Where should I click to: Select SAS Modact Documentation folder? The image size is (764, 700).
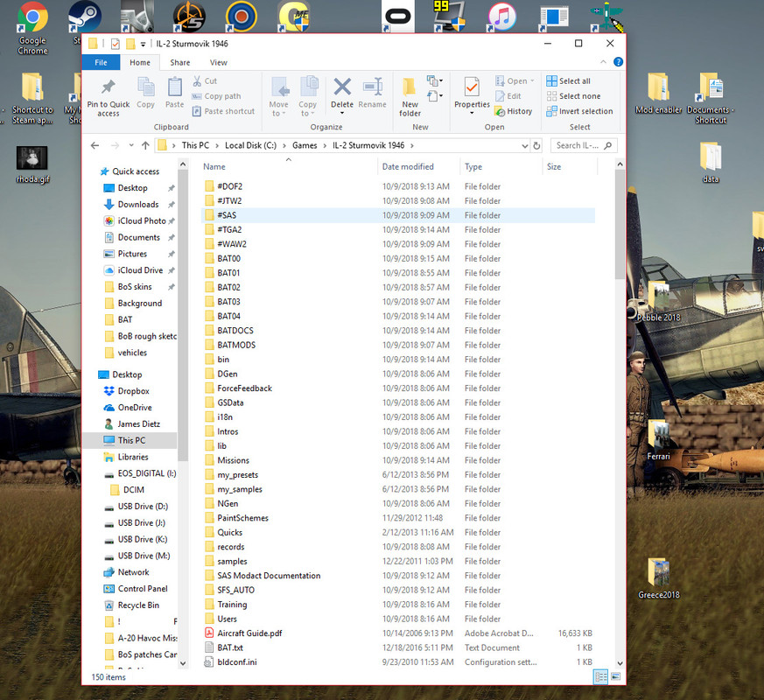pos(398,576)
